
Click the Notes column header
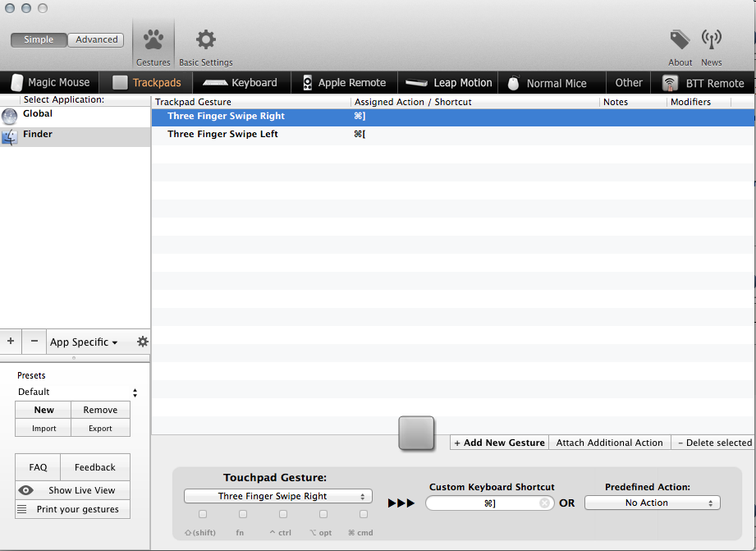click(633, 102)
